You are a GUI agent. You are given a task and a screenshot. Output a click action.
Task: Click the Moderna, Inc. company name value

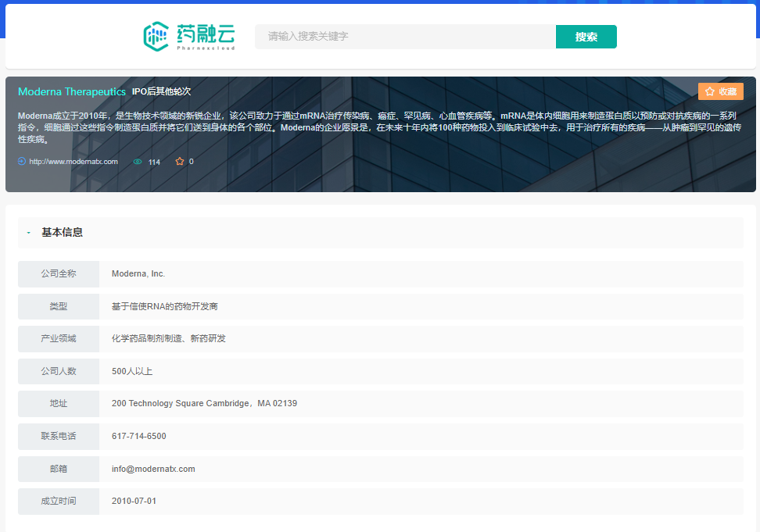[x=138, y=274]
